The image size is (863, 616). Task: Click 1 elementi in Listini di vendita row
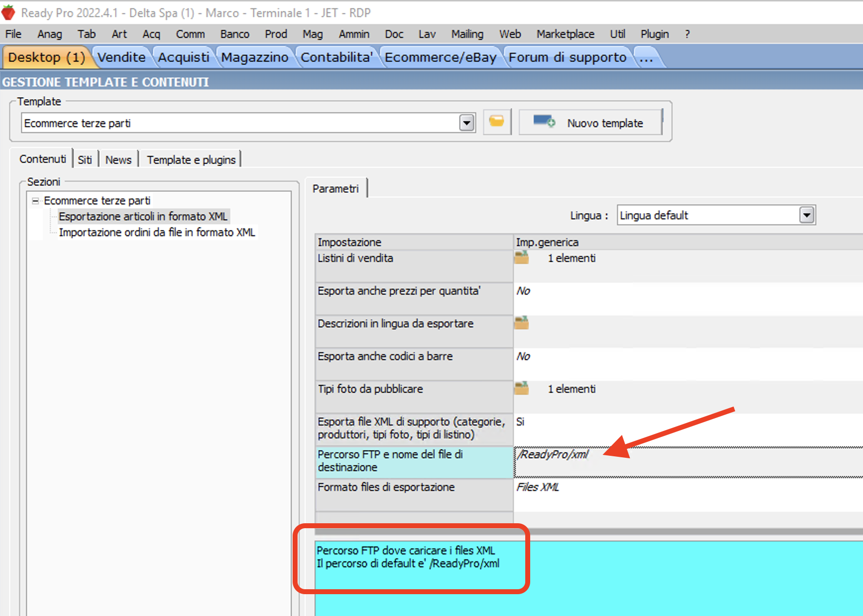coord(571,258)
